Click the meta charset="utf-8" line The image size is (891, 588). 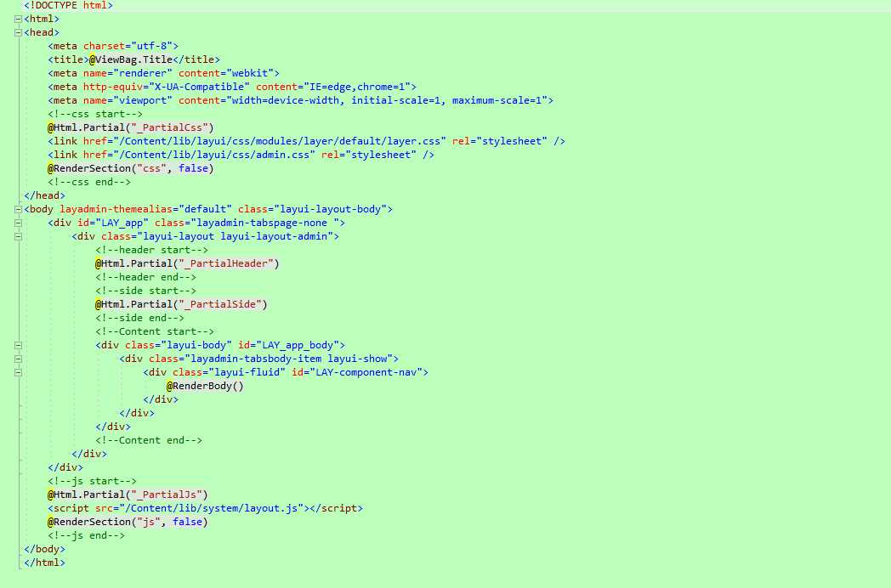tap(113, 46)
